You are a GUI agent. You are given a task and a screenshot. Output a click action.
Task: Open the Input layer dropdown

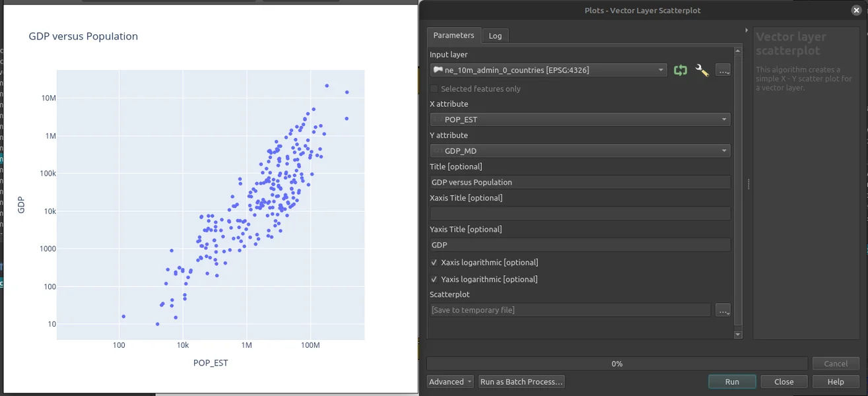coord(548,70)
